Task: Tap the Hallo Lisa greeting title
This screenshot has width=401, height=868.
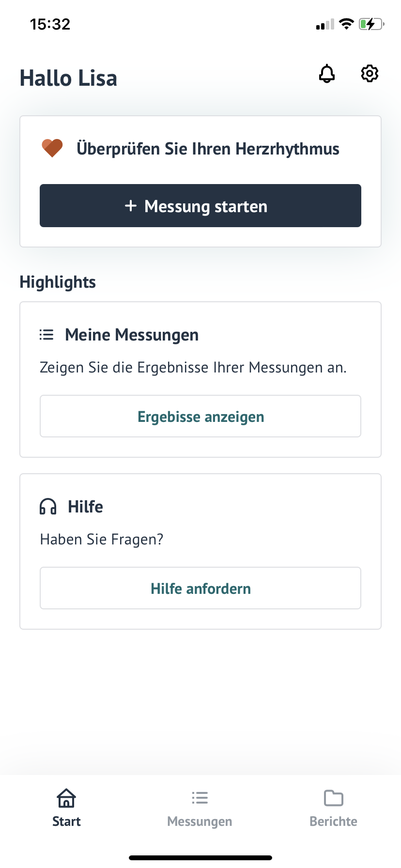Action: coord(68,78)
